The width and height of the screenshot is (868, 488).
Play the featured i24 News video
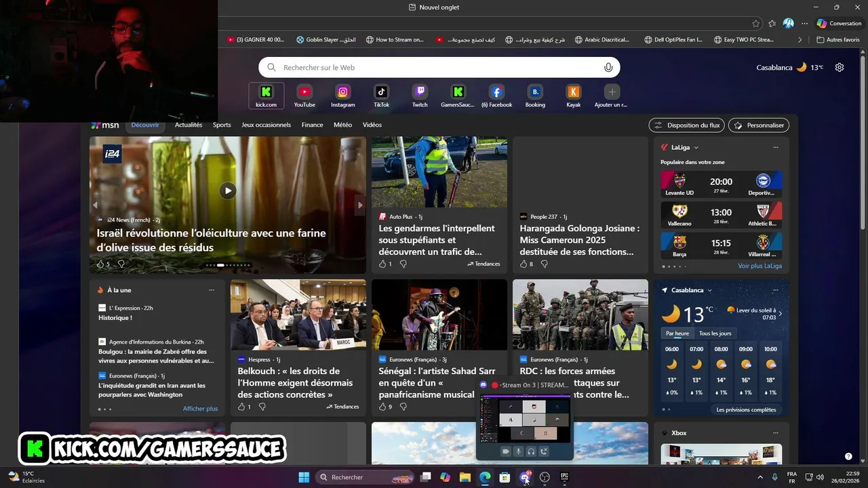tap(228, 191)
